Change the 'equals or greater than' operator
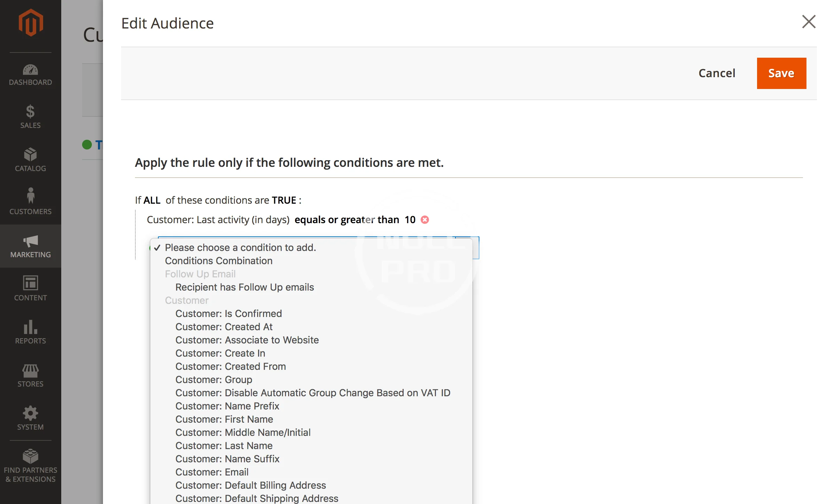 pyautogui.click(x=347, y=220)
